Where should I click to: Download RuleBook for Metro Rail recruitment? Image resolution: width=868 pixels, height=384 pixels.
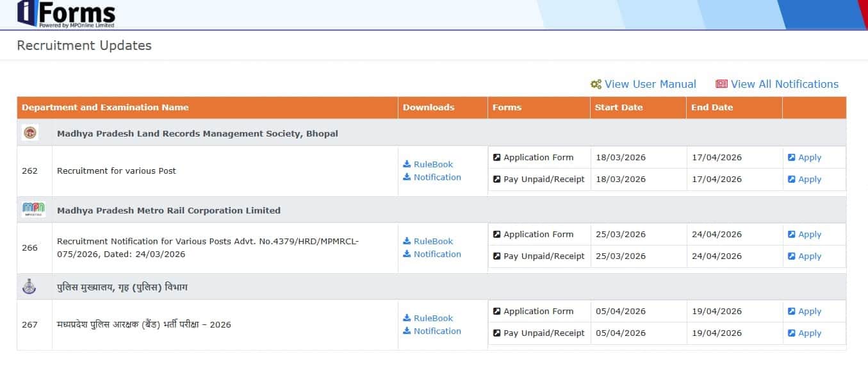[433, 242]
